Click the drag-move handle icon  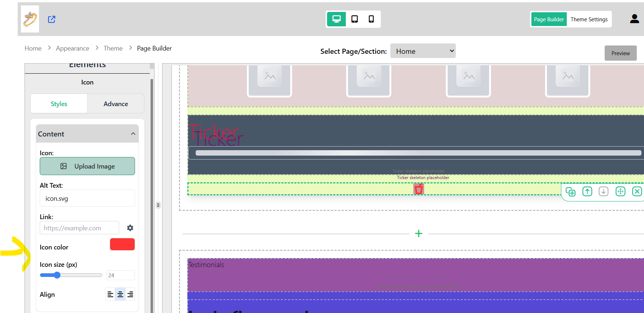[621, 191]
